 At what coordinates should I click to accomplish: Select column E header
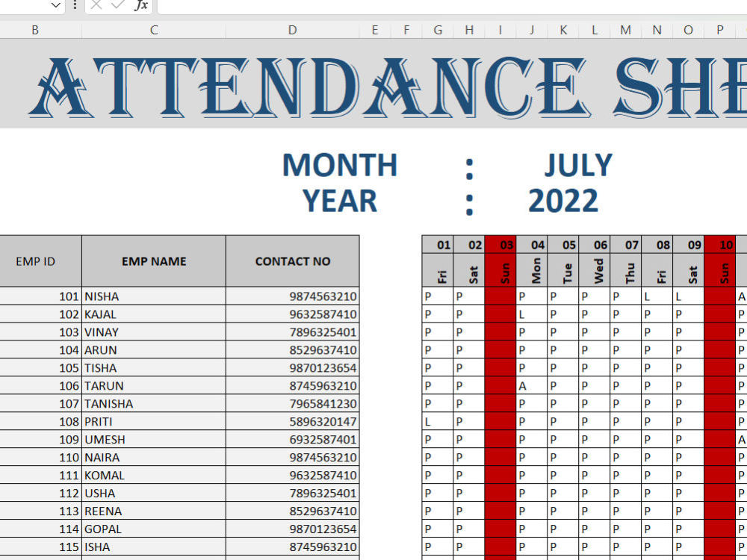pyautogui.click(x=375, y=30)
